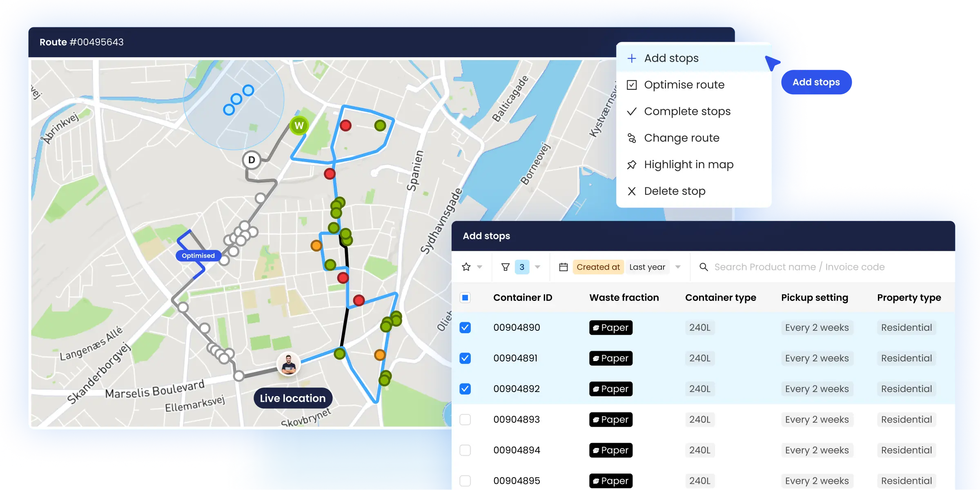
Task: Select Add stops in the context menu
Action: (671, 58)
